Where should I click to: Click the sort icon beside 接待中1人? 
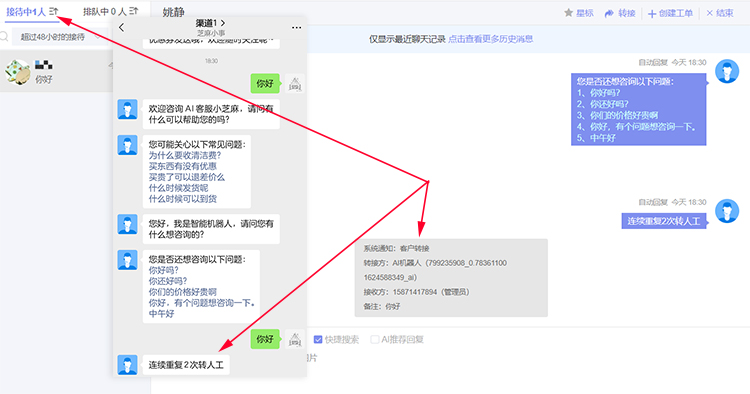[53, 11]
